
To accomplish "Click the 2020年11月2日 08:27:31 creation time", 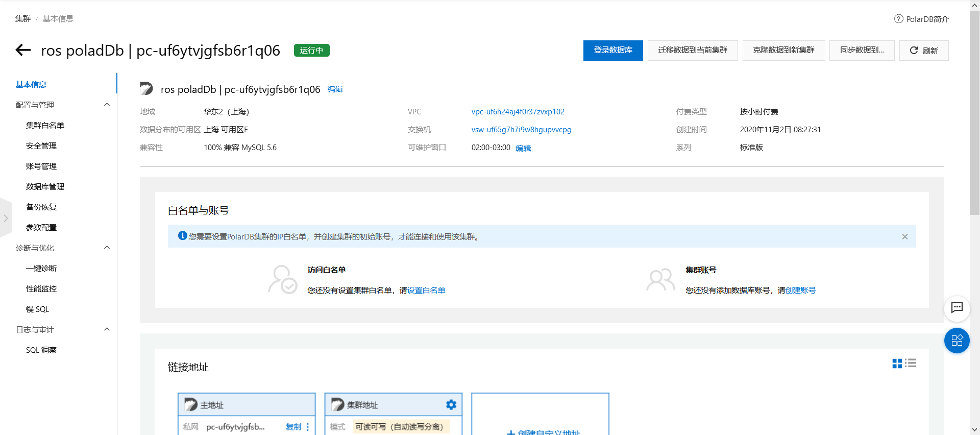I will (x=780, y=129).
